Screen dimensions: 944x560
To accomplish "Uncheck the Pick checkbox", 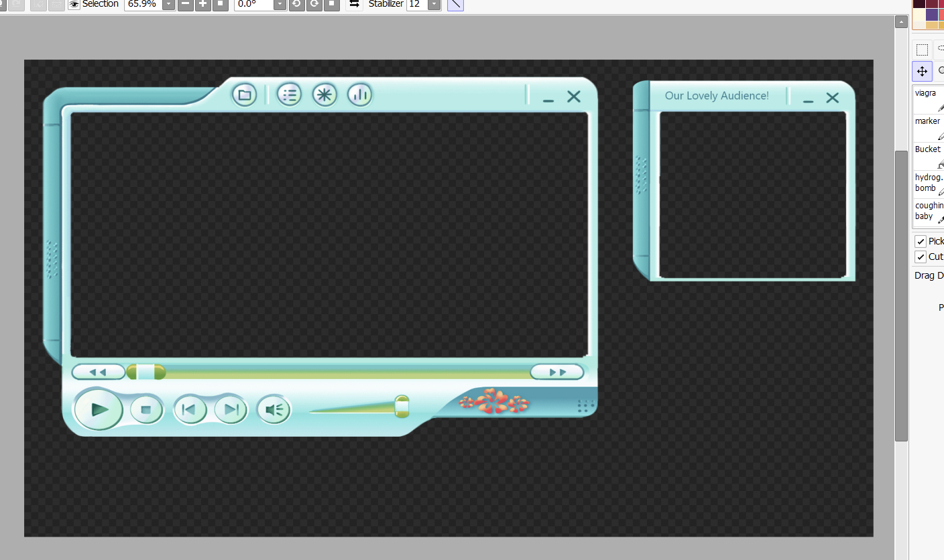I will tap(921, 241).
